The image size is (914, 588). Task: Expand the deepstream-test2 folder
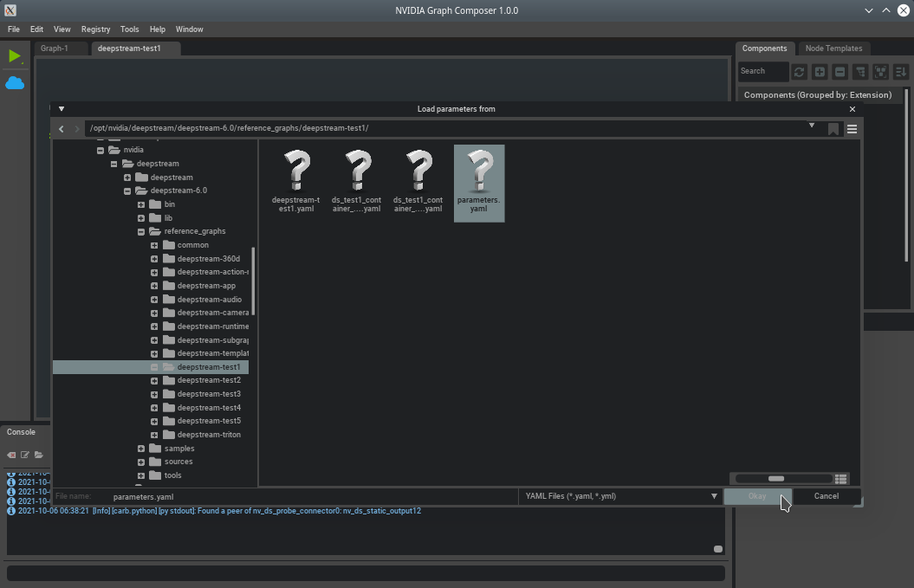(x=154, y=380)
